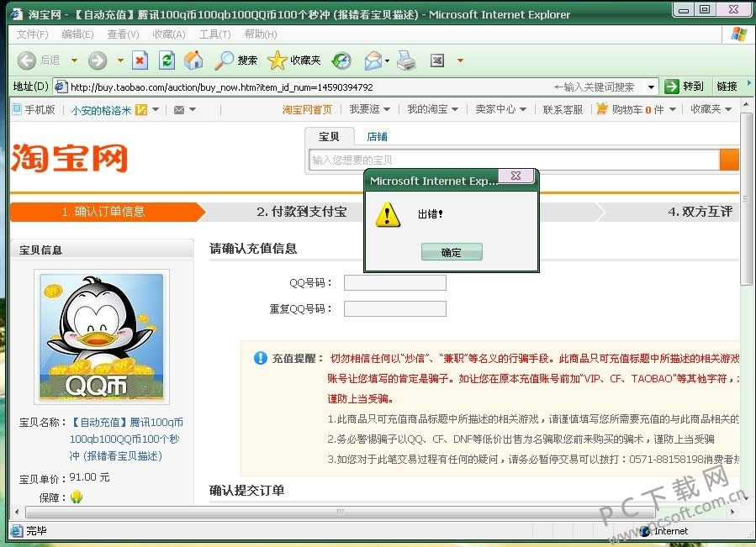
Task: Expand the Forward button history dropdown
Action: [120, 60]
